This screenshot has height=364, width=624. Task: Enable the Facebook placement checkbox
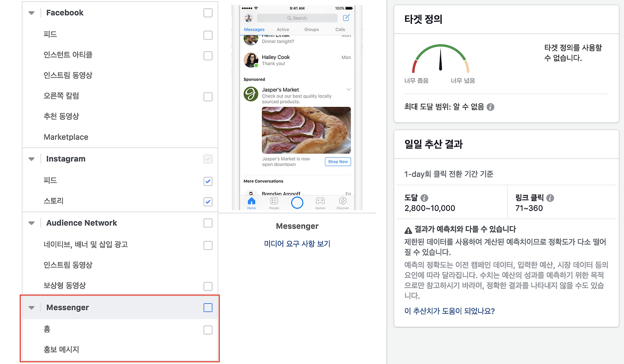pyautogui.click(x=208, y=13)
